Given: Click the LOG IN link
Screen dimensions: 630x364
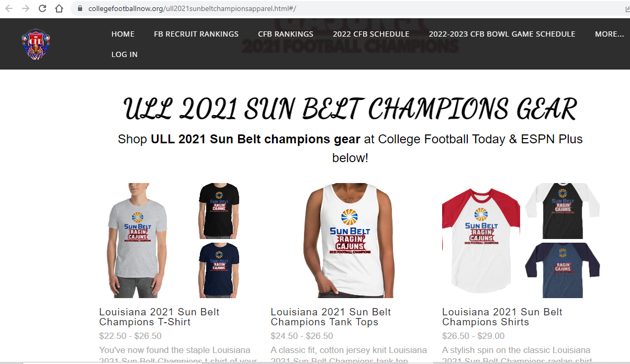Looking at the screenshot, I should [x=125, y=54].
